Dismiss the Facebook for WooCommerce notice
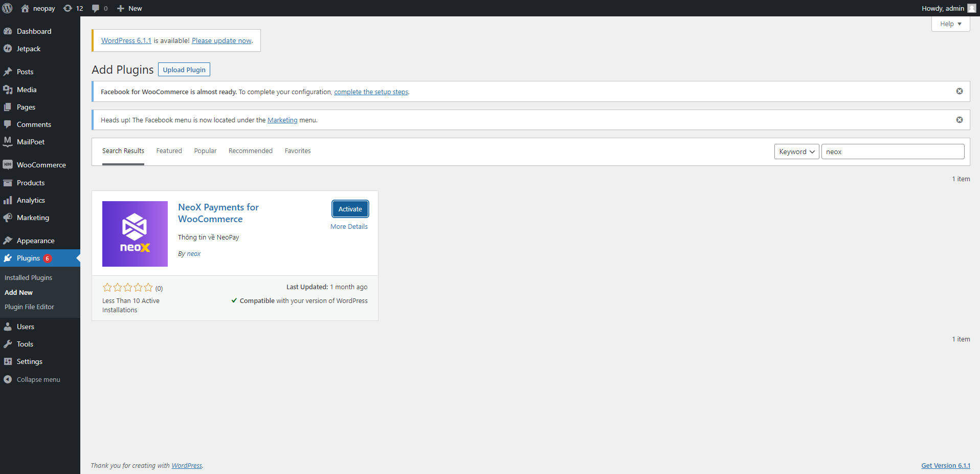This screenshot has width=980, height=474. (960, 91)
